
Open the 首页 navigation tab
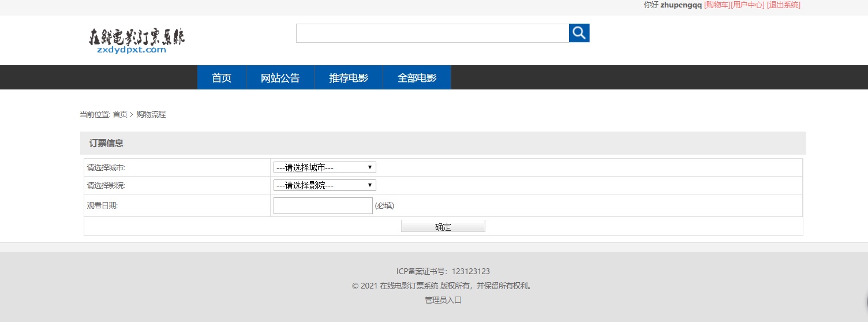point(222,78)
